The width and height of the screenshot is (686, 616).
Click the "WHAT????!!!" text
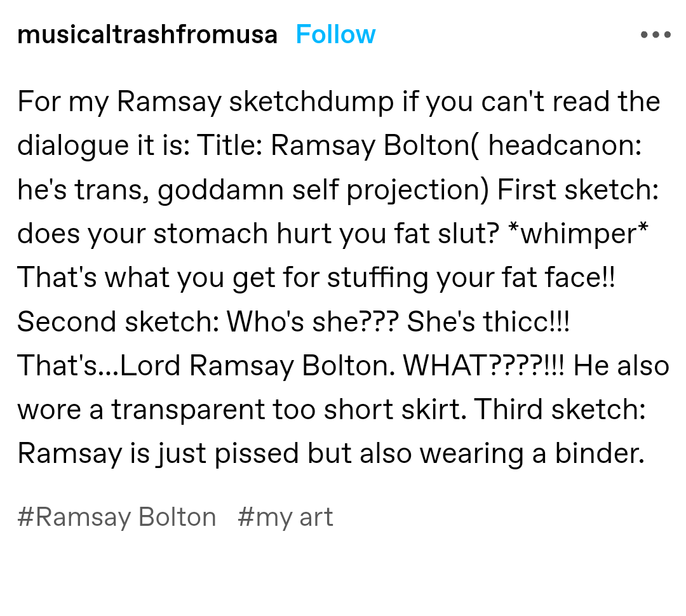(485, 366)
